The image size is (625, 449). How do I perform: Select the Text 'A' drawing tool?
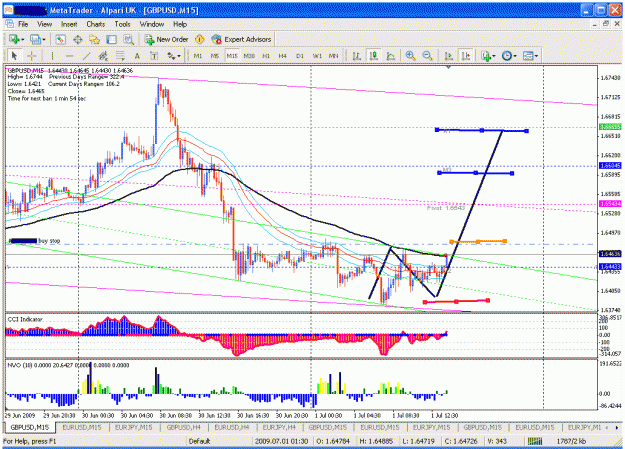click(x=137, y=56)
